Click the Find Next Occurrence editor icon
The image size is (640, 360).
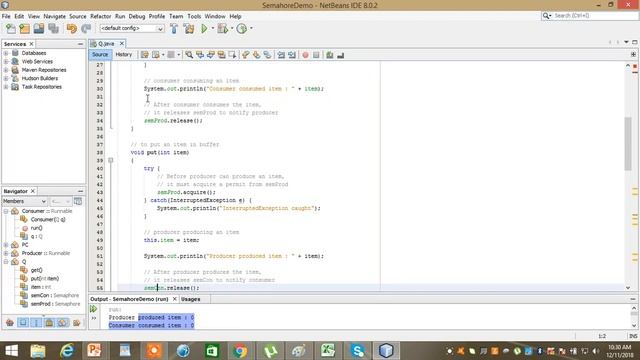(x=211, y=55)
